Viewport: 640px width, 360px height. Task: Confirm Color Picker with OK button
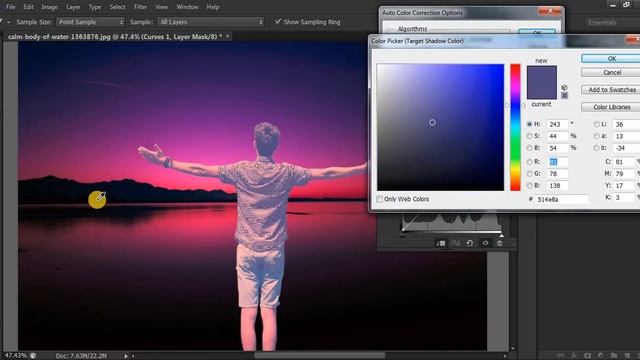(611, 58)
